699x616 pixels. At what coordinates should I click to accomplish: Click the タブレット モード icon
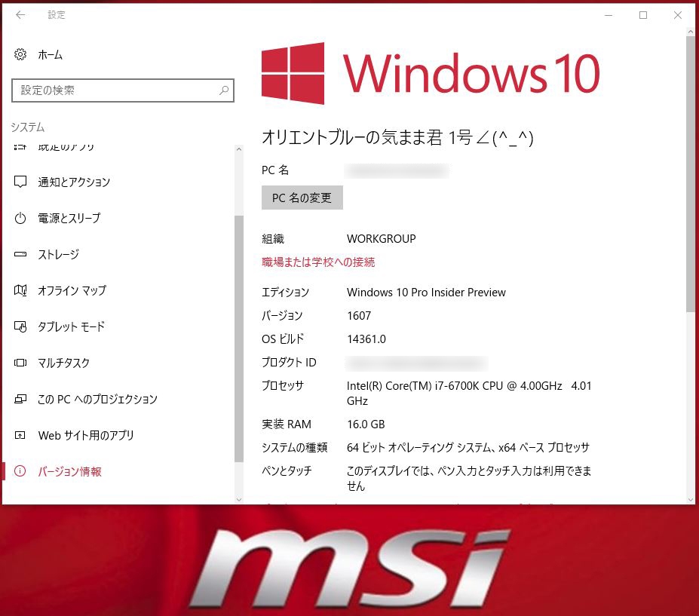coord(20,326)
